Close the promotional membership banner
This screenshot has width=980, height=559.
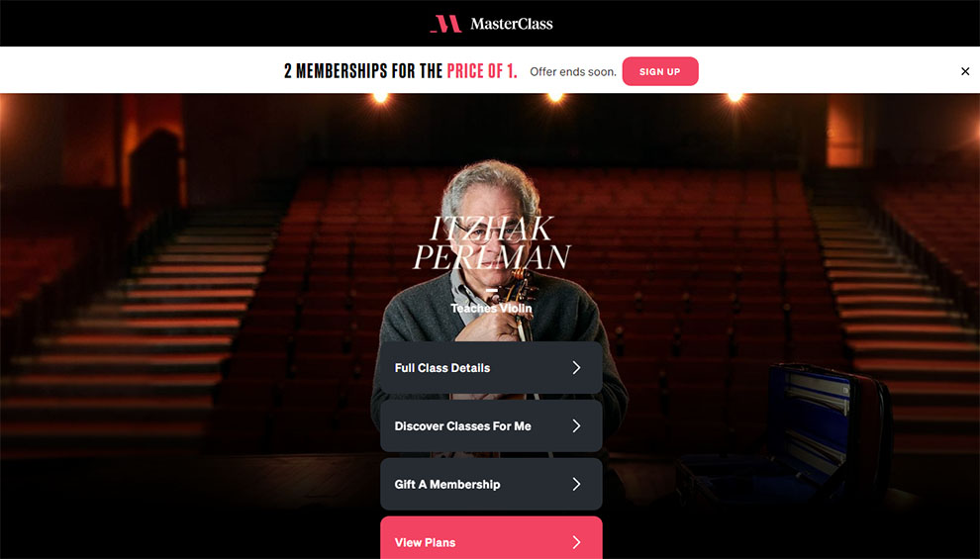point(965,71)
